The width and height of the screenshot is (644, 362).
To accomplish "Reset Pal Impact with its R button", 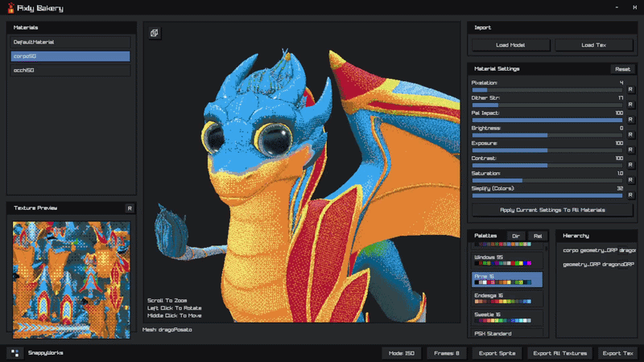I will coord(630,120).
